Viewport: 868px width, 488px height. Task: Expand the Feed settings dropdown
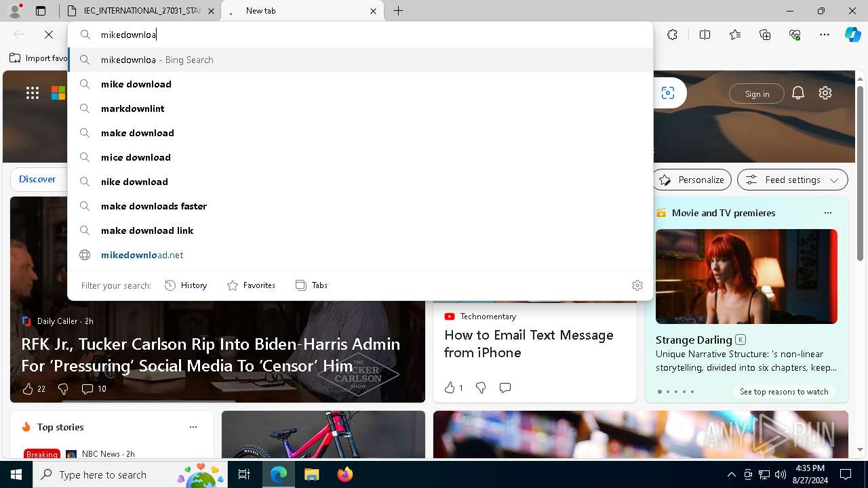pos(792,180)
